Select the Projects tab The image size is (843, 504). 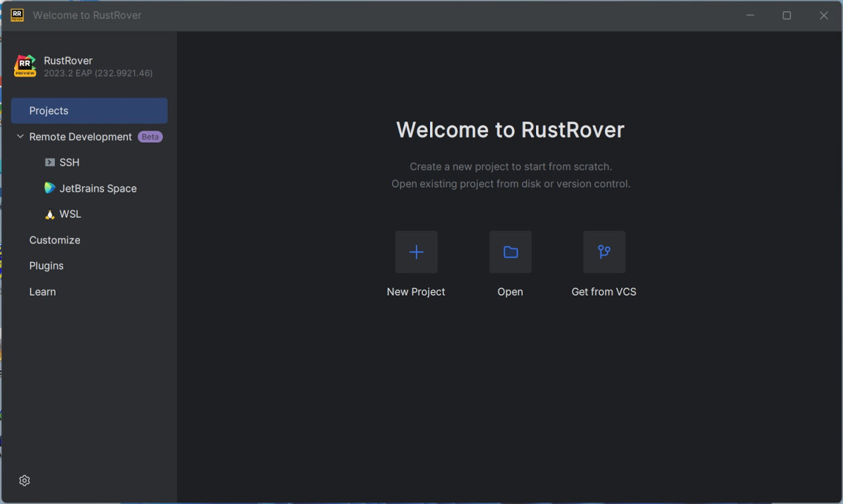point(89,111)
